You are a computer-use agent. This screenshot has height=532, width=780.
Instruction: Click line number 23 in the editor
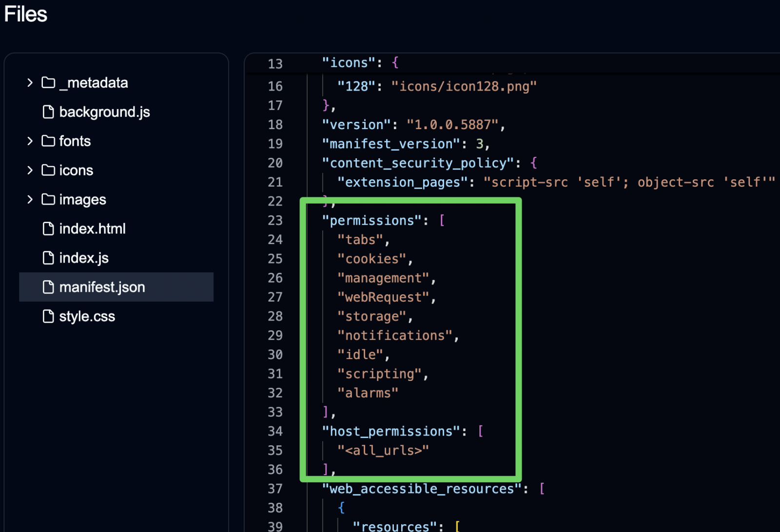[275, 220]
